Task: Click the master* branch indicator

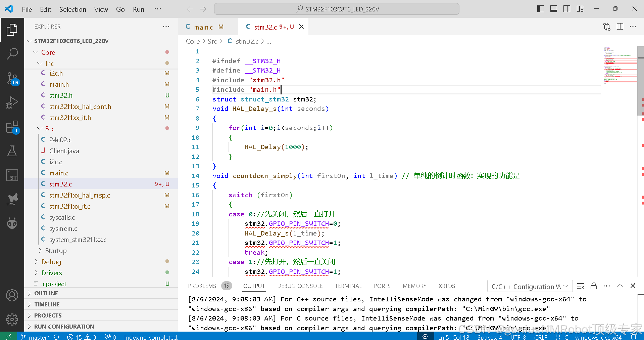Action: [35, 337]
